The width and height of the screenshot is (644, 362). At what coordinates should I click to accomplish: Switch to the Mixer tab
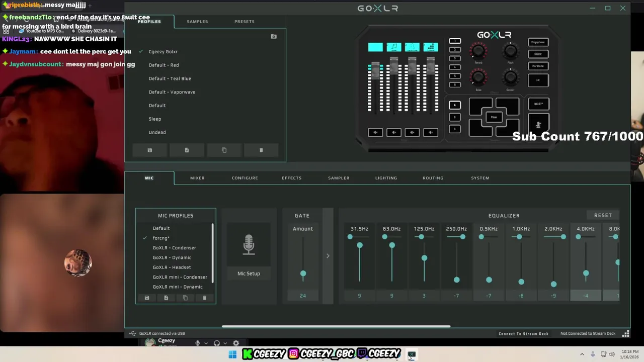point(197,178)
